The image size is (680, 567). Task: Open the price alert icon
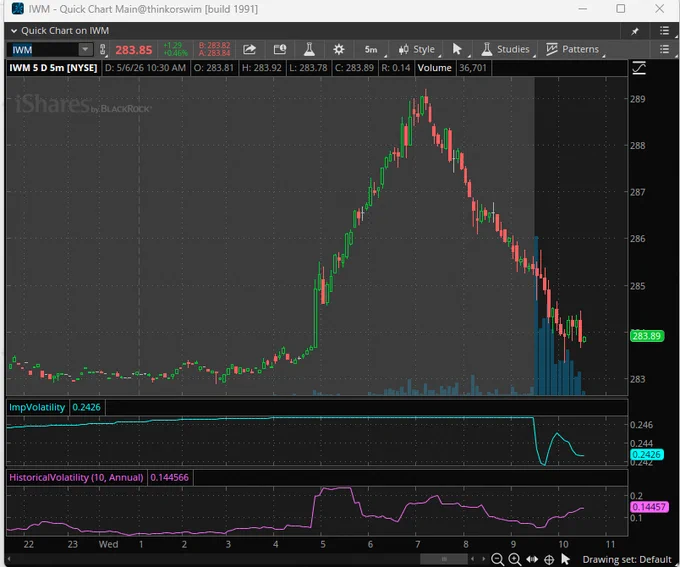(x=280, y=49)
